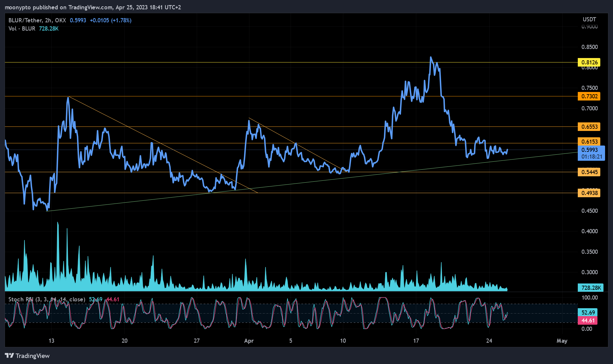Viewport: 613px width, 364px height.
Task: Click the 10 date label on the time axis
Action: [343, 341]
